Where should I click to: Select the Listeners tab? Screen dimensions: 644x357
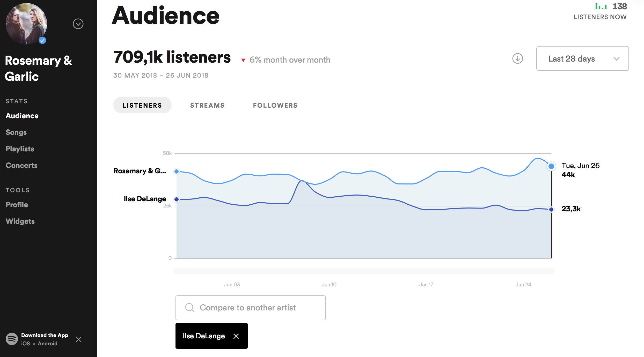[x=142, y=105]
